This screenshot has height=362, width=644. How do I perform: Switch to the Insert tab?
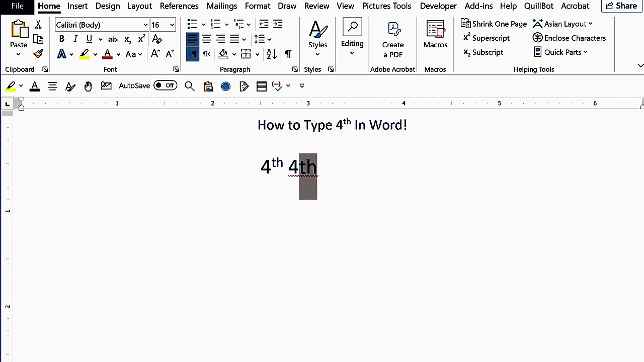click(x=77, y=6)
